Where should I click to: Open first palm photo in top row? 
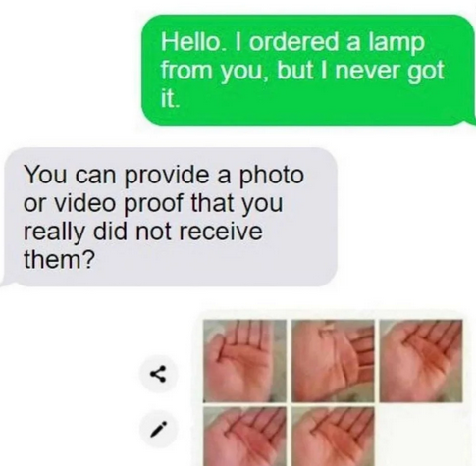pyautogui.click(x=244, y=361)
